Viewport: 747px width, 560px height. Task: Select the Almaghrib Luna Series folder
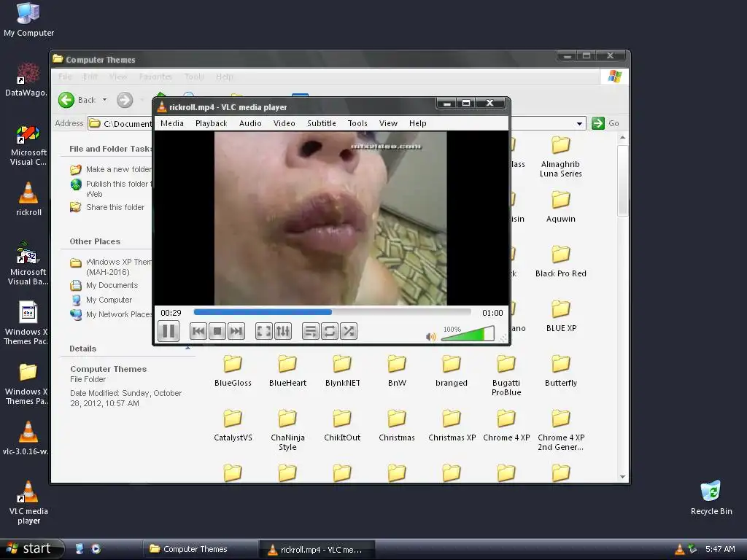click(x=561, y=157)
